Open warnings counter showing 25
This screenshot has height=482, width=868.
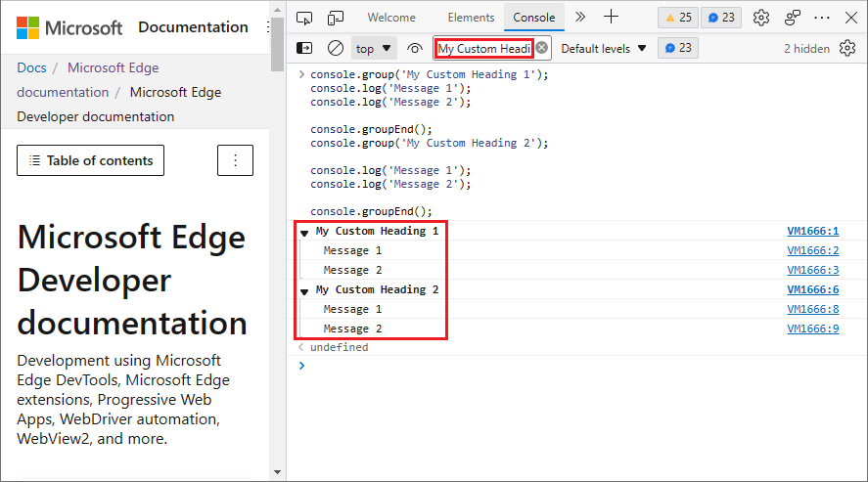pyautogui.click(x=678, y=18)
